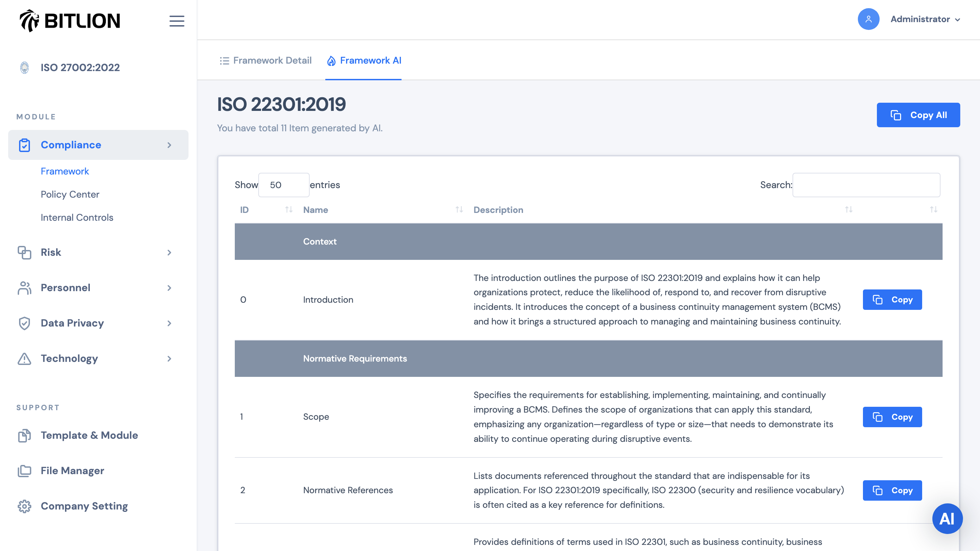
Task: Click the Compliance clipboard icon
Action: pyautogui.click(x=24, y=145)
